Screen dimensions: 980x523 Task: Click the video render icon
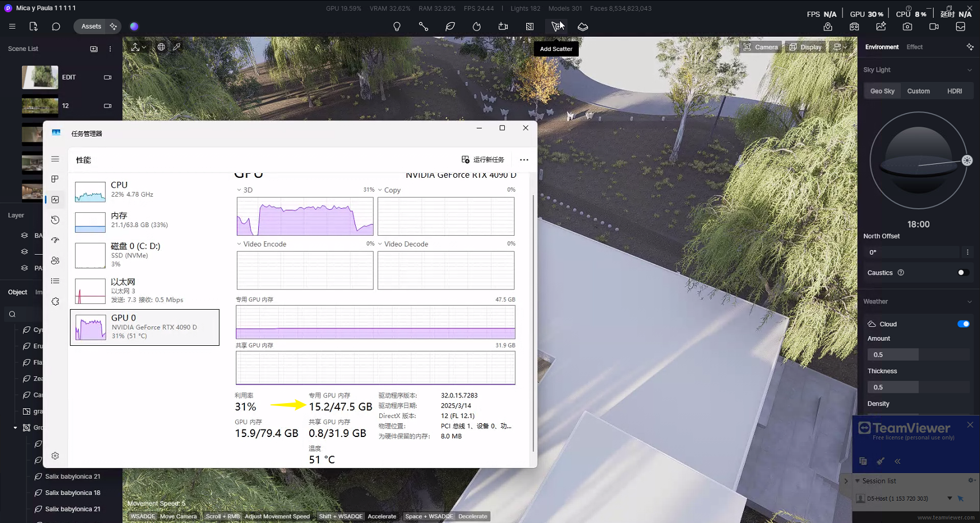(x=934, y=26)
